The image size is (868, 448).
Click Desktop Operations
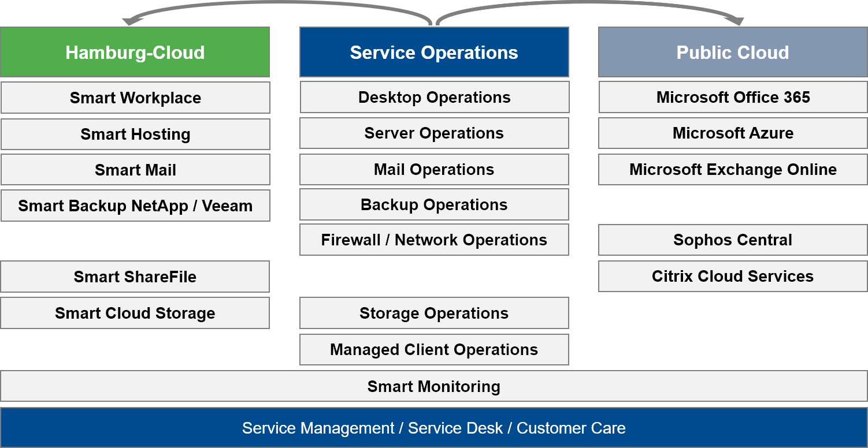coord(434,97)
